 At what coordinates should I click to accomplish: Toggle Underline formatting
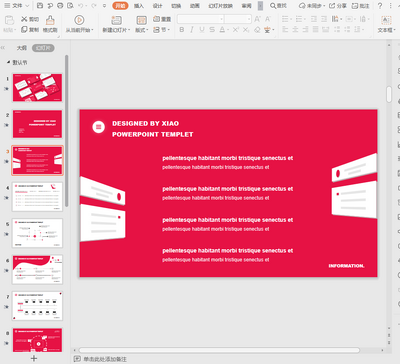202,30
